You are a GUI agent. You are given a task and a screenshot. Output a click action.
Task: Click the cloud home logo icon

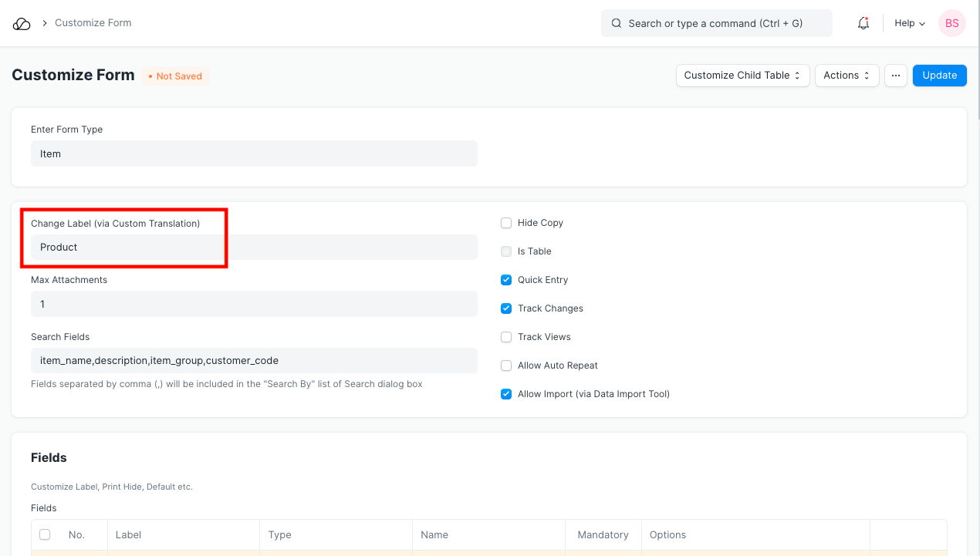[22, 23]
